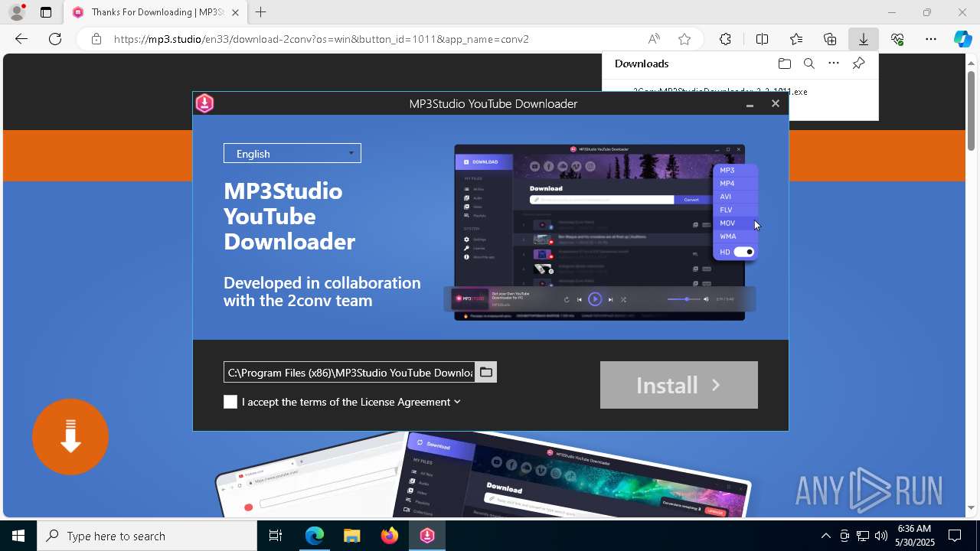Search downloads in Edge panel
980x551 pixels.
809,64
